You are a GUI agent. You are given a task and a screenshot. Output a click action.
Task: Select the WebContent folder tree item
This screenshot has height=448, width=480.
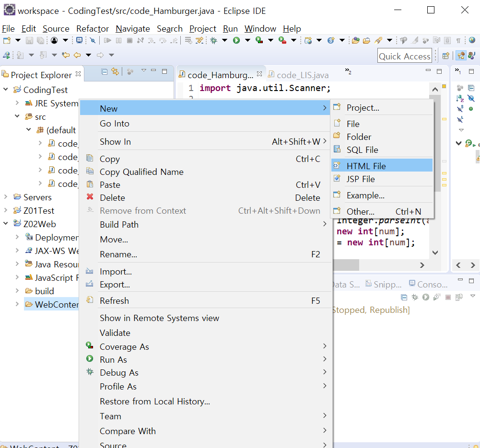51,304
